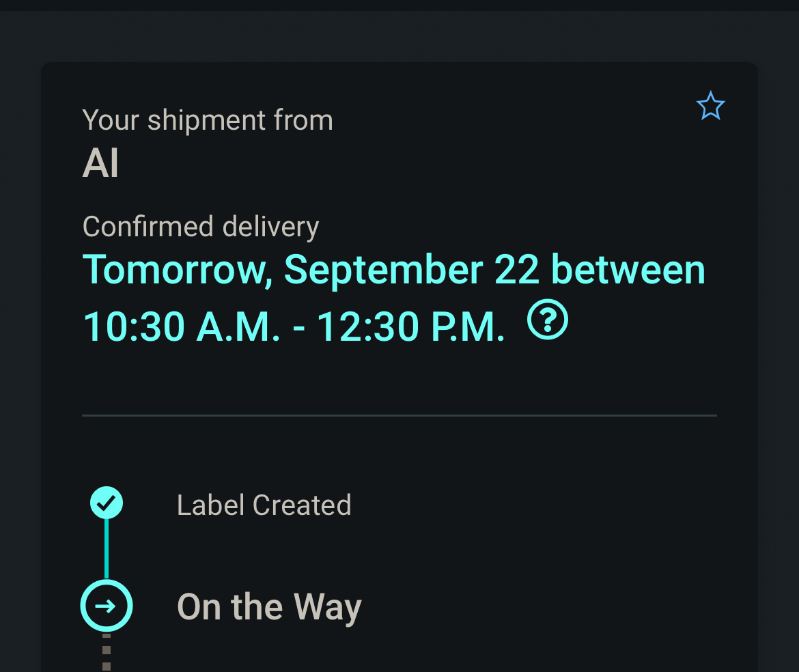The image size is (799, 672).
Task: Click the solid progress line between steps
Action: [107, 548]
